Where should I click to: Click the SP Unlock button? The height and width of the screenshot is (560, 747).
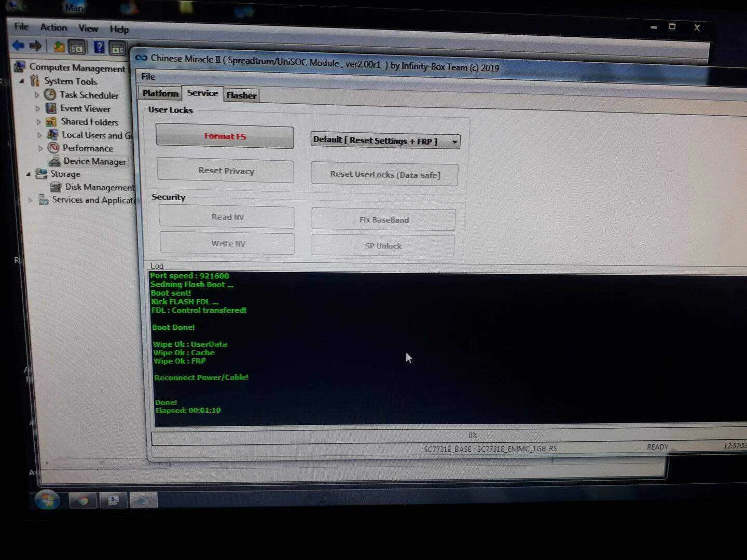pyautogui.click(x=383, y=246)
